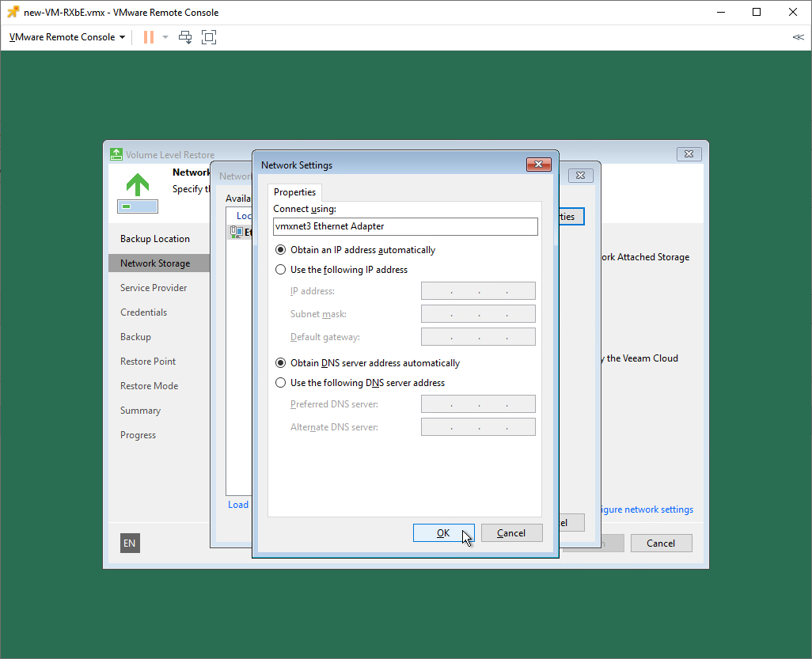Open the Summary wizard step
Image resolution: width=812 pixels, height=659 pixels.
tap(140, 411)
